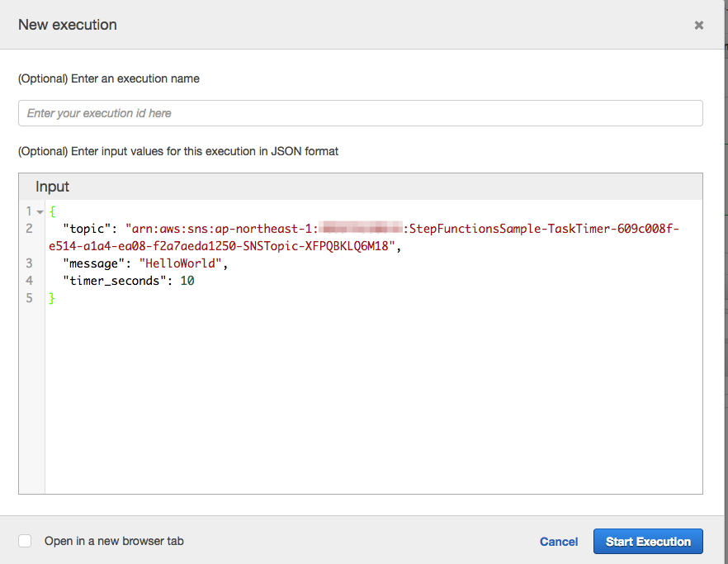The image size is (728, 564).
Task: Enable "Open in a new browser tab"
Action: [24, 540]
